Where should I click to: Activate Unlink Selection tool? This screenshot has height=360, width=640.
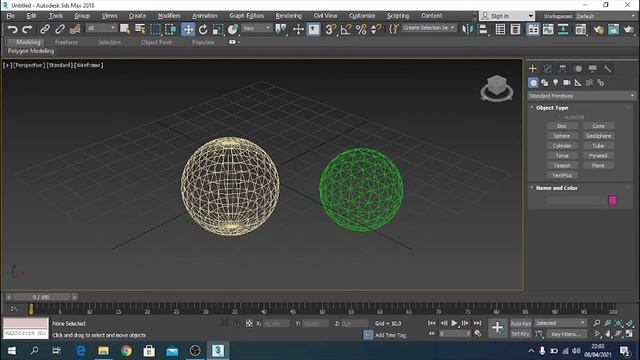[60, 29]
